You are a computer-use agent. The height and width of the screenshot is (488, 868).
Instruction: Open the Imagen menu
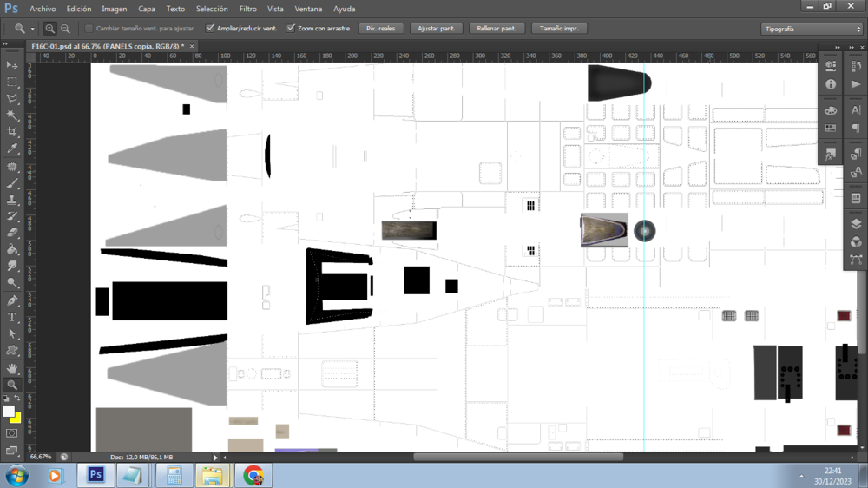point(114,9)
